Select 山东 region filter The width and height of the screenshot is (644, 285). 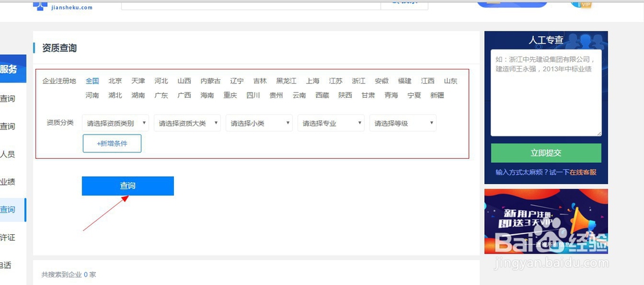451,81
